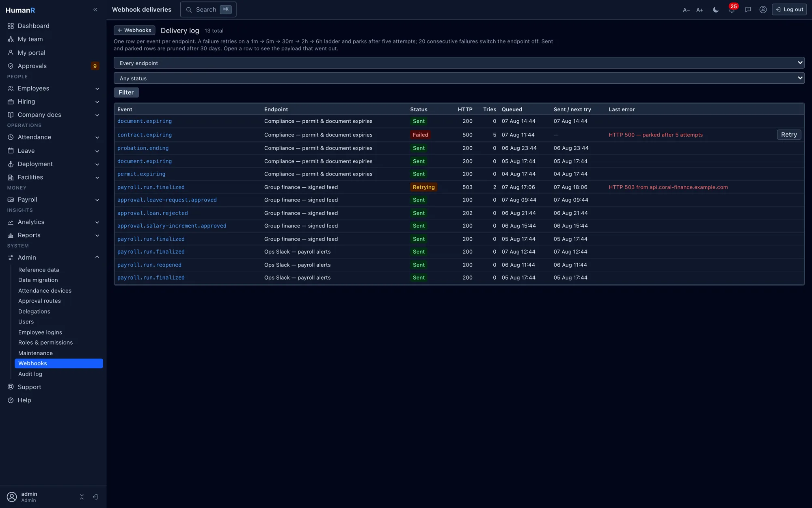This screenshot has height=508, width=812.
Task: Open the permit.expiring event row
Action: point(141,174)
